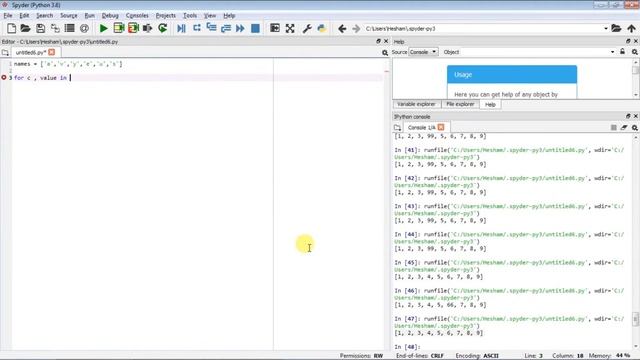Open the Edit menu
The width and height of the screenshot is (640, 360).
tap(24, 16)
